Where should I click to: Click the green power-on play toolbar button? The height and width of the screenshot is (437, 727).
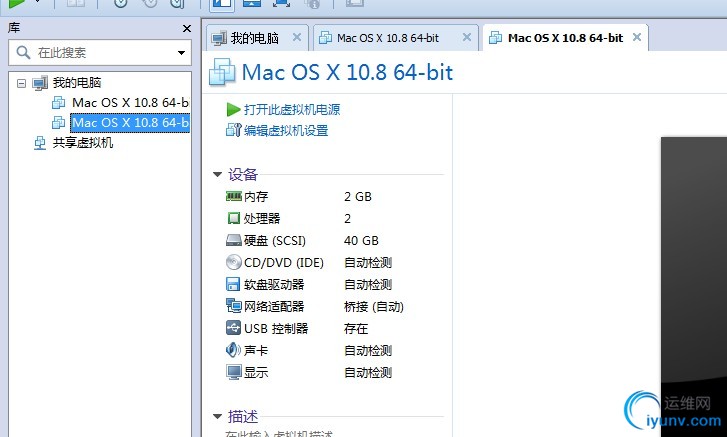tap(17, 4)
